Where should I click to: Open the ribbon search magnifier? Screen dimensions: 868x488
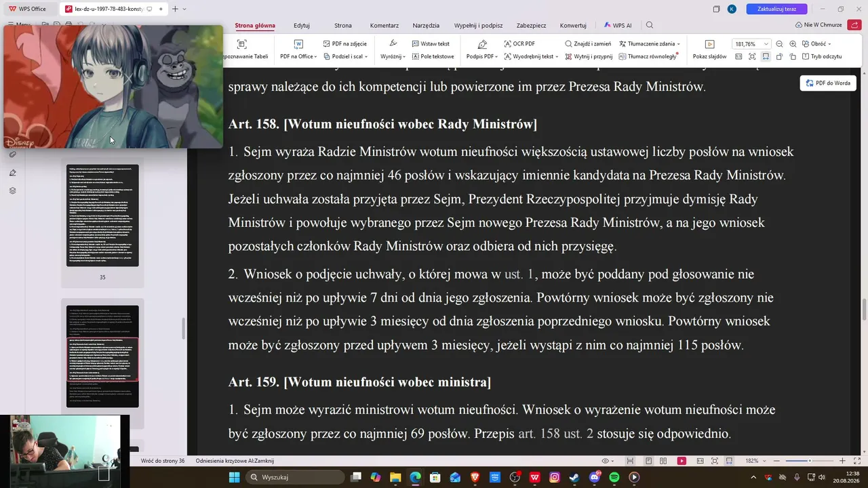click(x=650, y=25)
